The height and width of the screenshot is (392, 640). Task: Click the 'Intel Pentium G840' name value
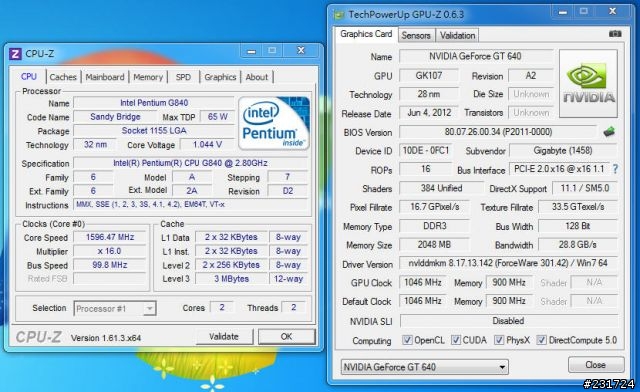click(154, 103)
